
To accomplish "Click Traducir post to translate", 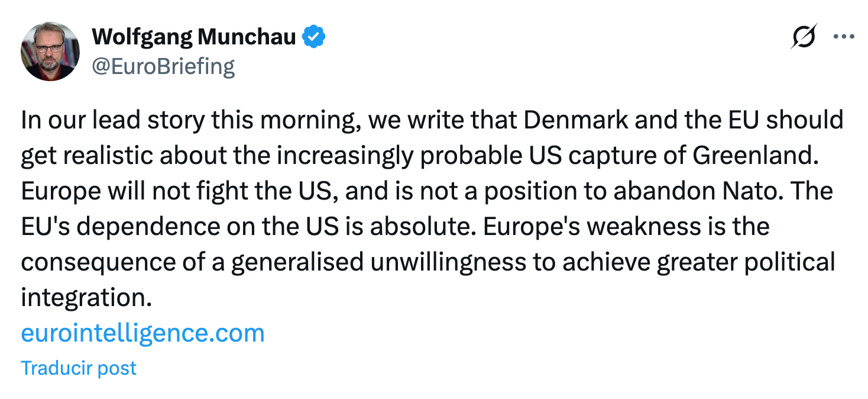I will tap(79, 368).
